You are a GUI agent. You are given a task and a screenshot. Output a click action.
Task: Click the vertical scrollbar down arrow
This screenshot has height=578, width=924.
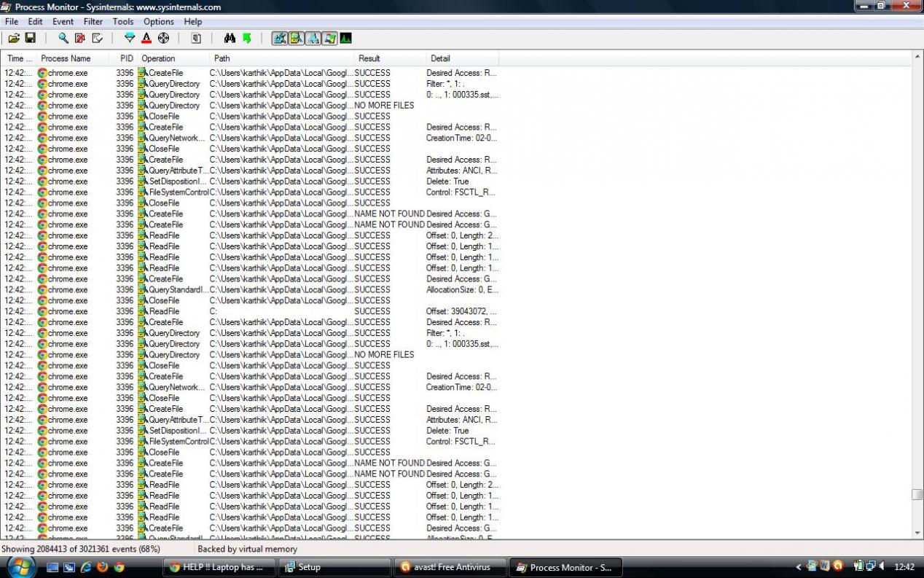click(917, 533)
